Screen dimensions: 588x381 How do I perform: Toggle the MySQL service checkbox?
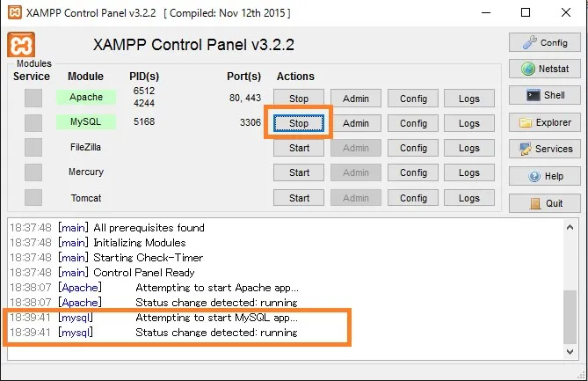(x=33, y=122)
